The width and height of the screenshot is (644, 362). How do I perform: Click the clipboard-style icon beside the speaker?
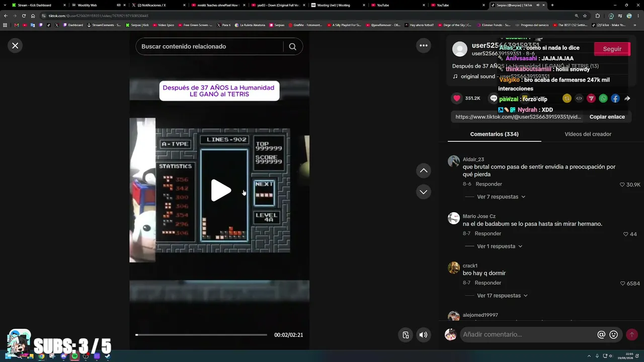pyautogui.click(x=406, y=335)
